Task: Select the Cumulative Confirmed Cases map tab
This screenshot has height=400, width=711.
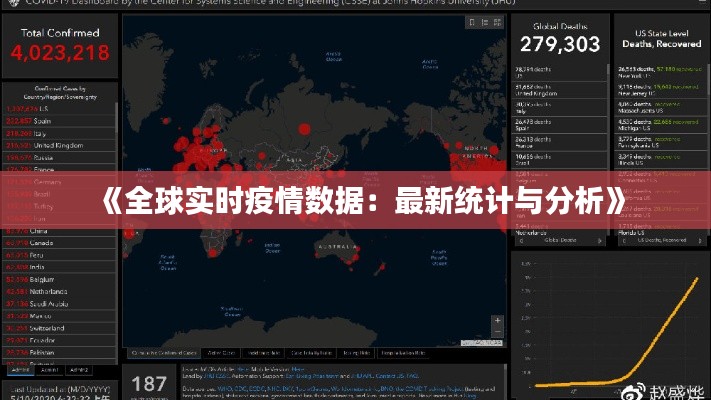Action: pos(163,353)
